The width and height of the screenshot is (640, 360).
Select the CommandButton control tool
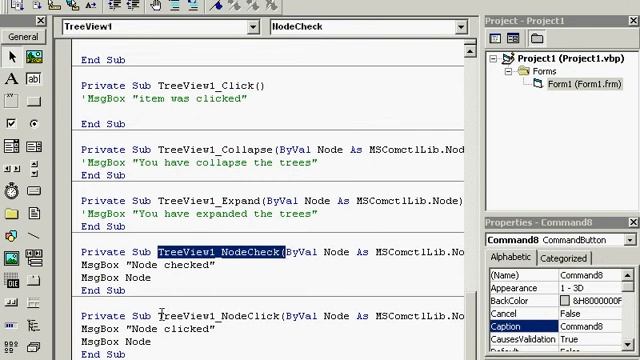point(33,101)
